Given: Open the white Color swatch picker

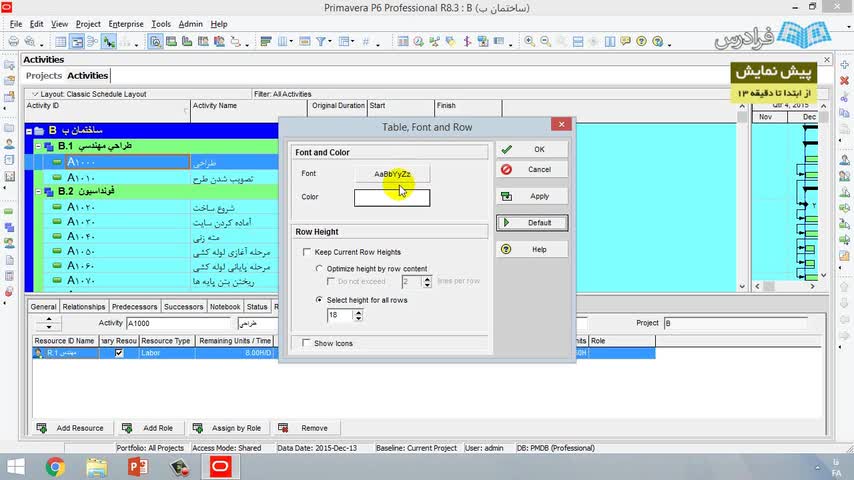Looking at the screenshot, I should click(392, 197).
